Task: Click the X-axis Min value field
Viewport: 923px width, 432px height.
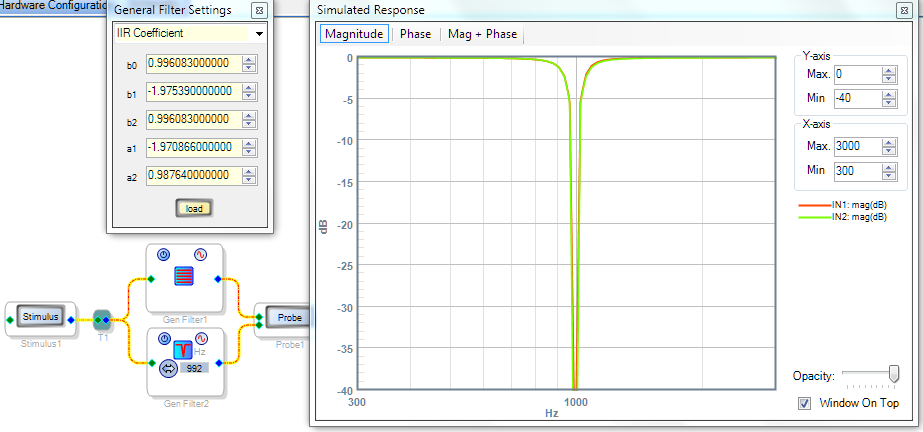Action: pyautogui.click(x=858, y=171)
